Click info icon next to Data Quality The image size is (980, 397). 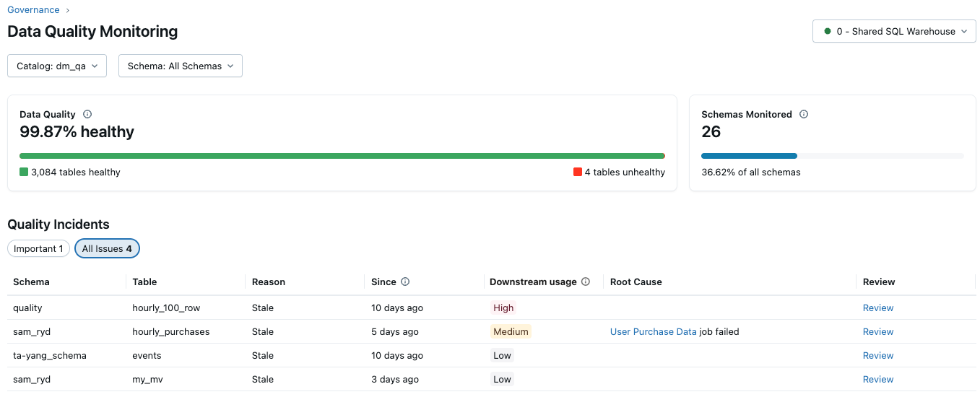point(87,114)
